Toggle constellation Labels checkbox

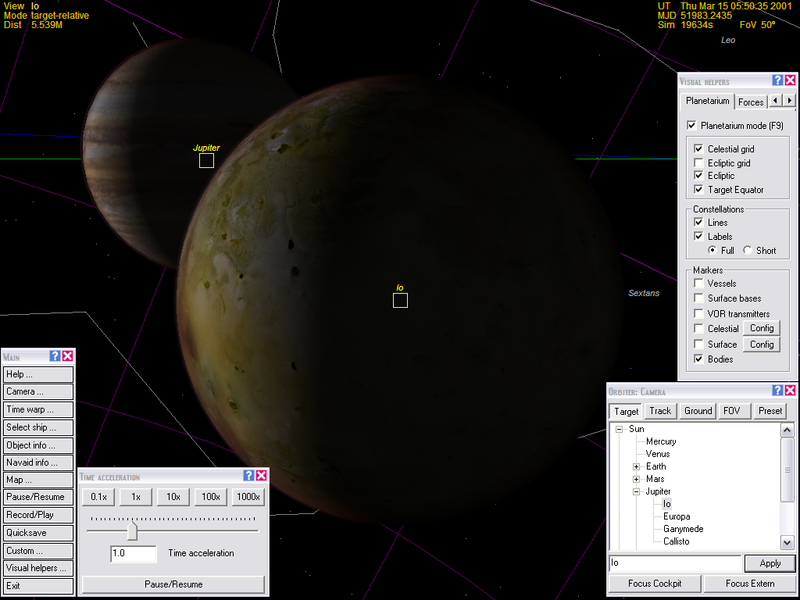(x=699, y=236)
